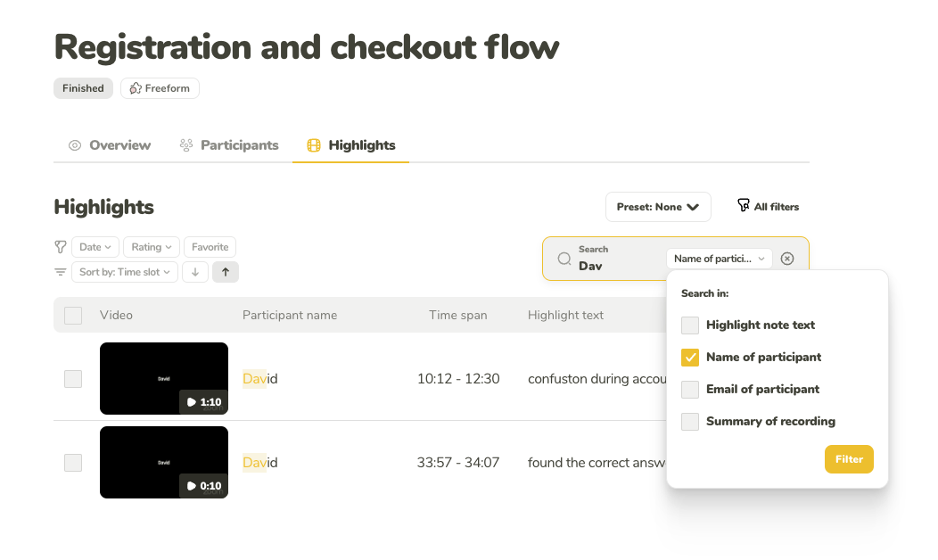Play the 0:10 David video thumbnail
The height and width of the screenshot is (560, 938).
point(164,462)
